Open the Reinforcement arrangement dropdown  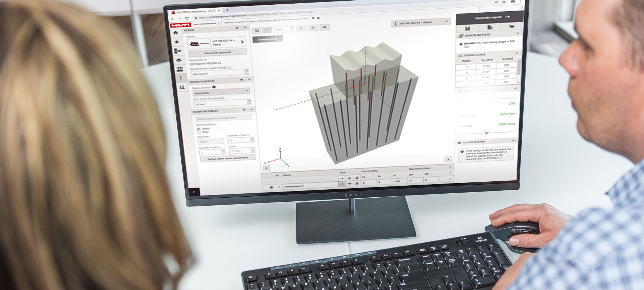pos(224,118)
